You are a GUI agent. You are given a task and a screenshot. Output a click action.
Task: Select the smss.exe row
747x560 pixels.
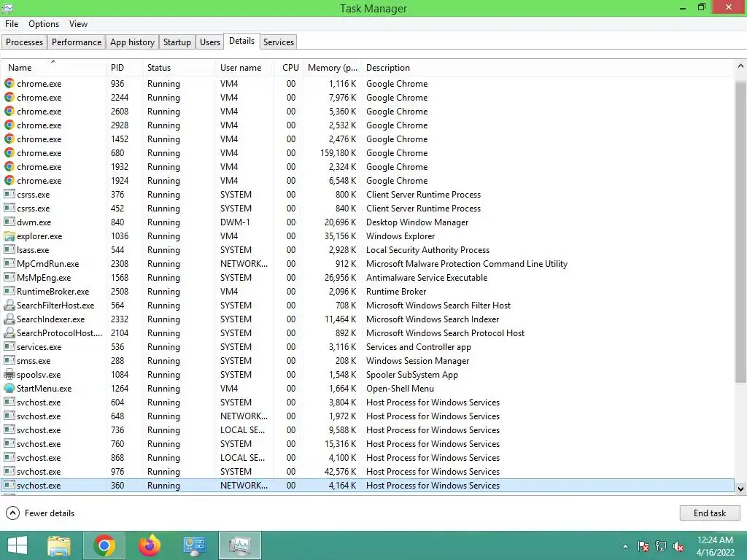(x=368, y=360)
